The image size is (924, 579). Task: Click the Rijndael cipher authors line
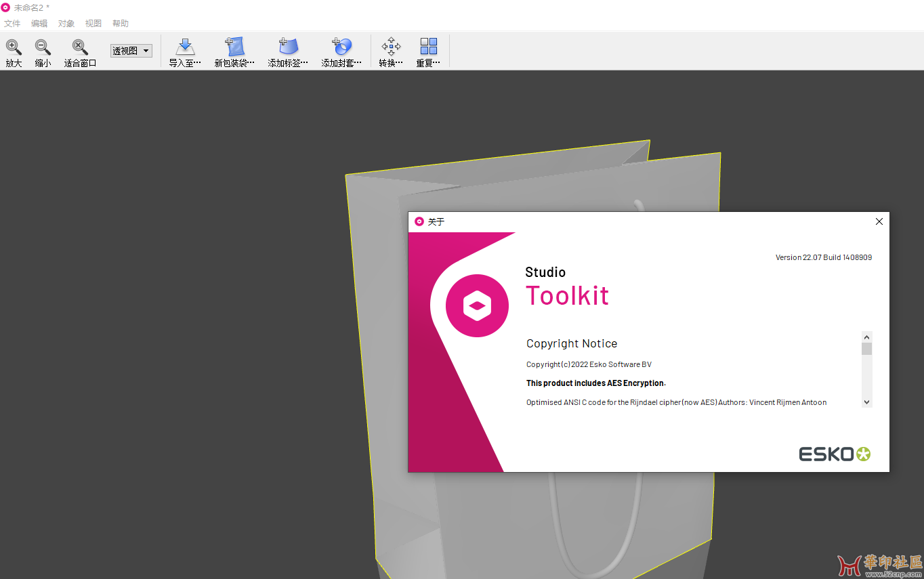point(676,402)
